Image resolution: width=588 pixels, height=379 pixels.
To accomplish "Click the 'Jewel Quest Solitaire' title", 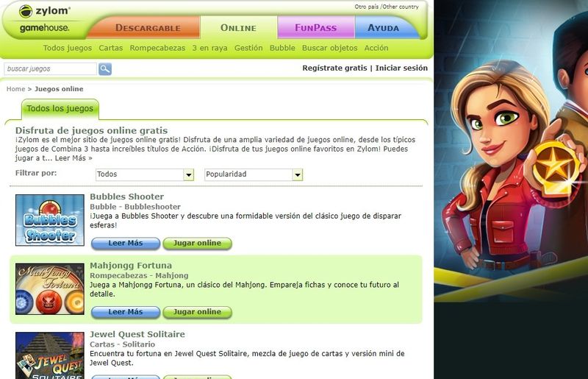I will click(x=137, y=334).
